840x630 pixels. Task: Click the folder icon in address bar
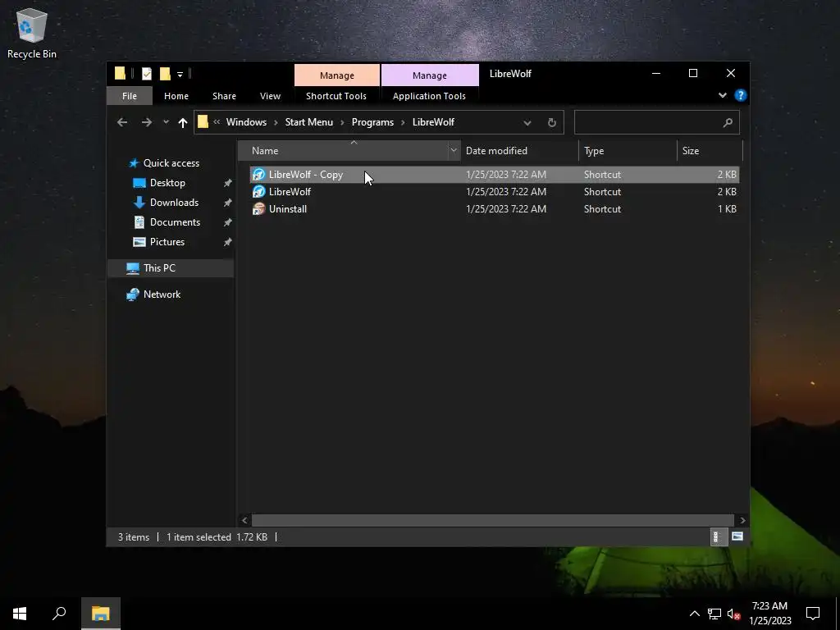coord(203,122)
